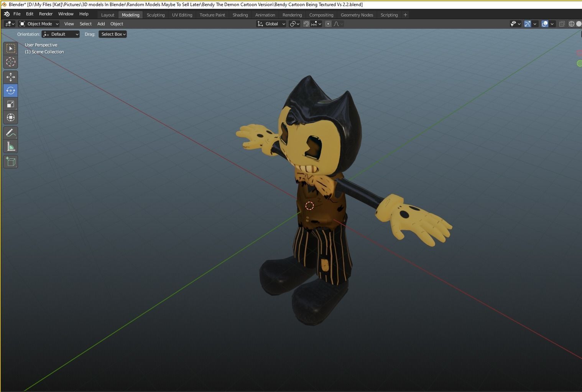Toggle proportional editing in header
The image size is (582, 392).
[x=328, y=24]
